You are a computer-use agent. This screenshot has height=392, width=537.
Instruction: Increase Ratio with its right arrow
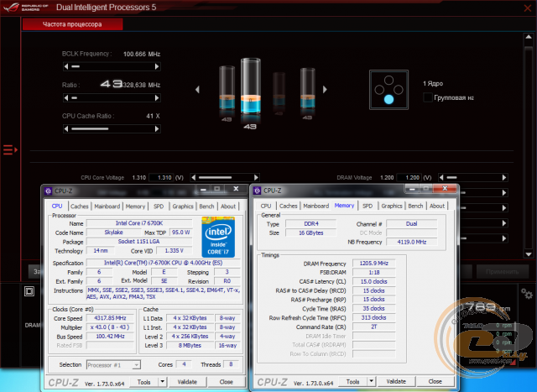pyautogui.click(x=157, y=98)
